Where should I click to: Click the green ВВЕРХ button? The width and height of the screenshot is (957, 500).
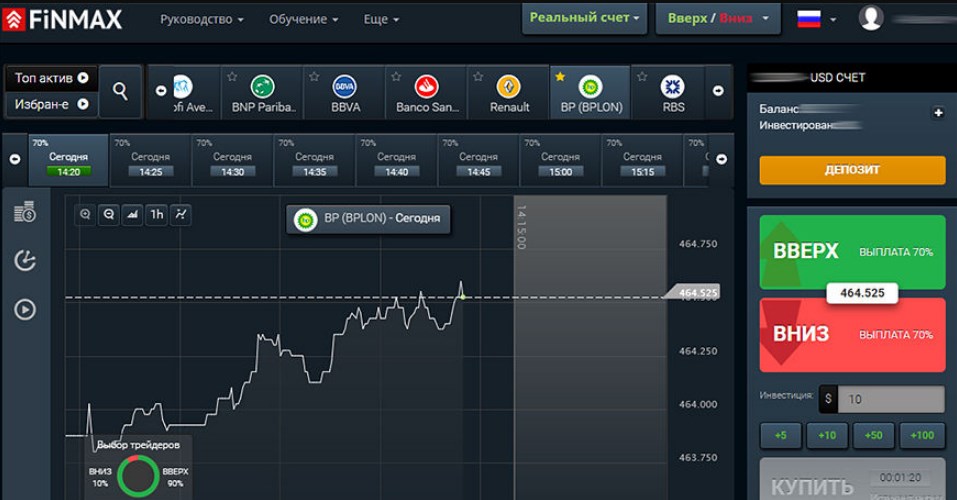point(851,251)
